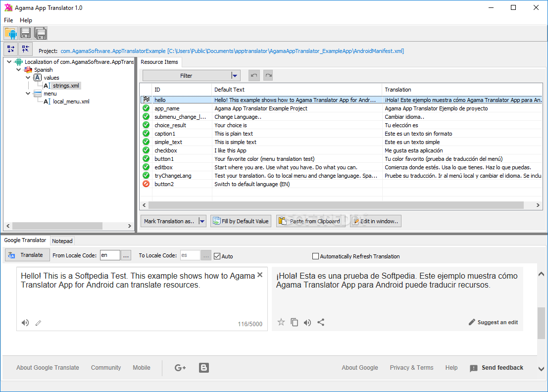The width and height of the screenshot is (548, 392).
Task: Select the Resource Items tab
Action: pos(159,62)
